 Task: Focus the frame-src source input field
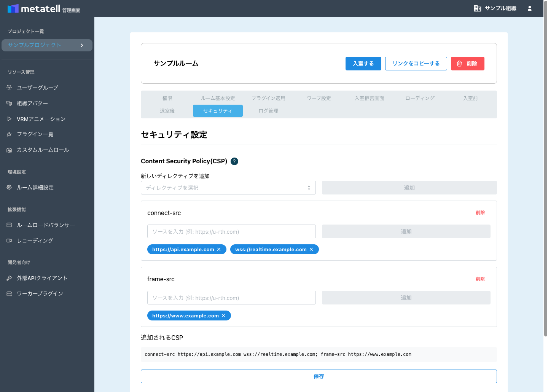[231, 298]
